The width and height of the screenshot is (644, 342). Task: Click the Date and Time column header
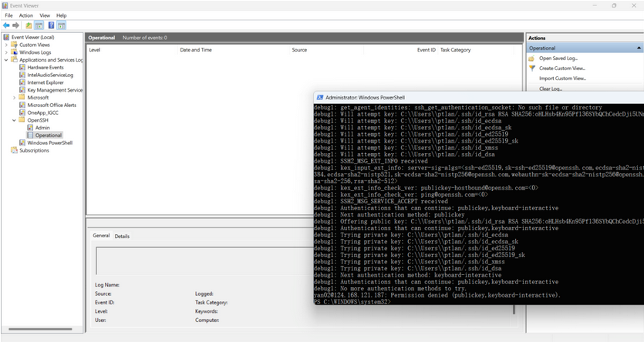[196, 50]
